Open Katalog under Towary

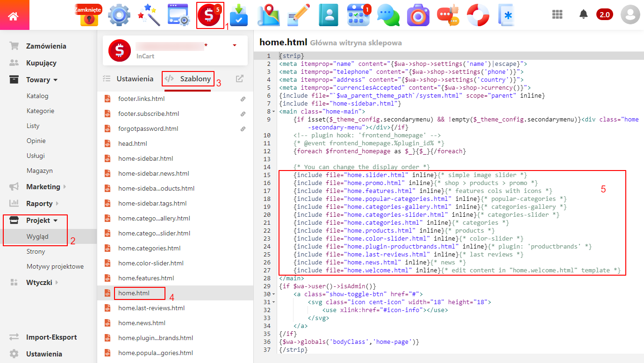pos(37,96)
